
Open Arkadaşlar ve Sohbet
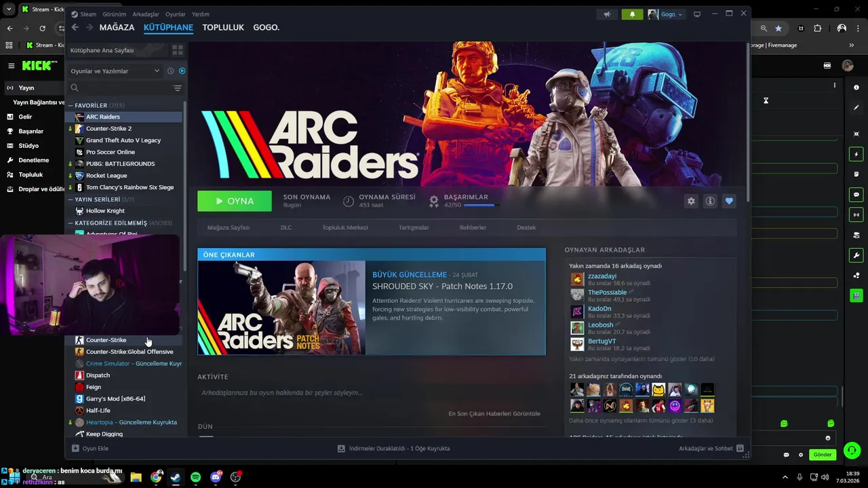[711, 449]
